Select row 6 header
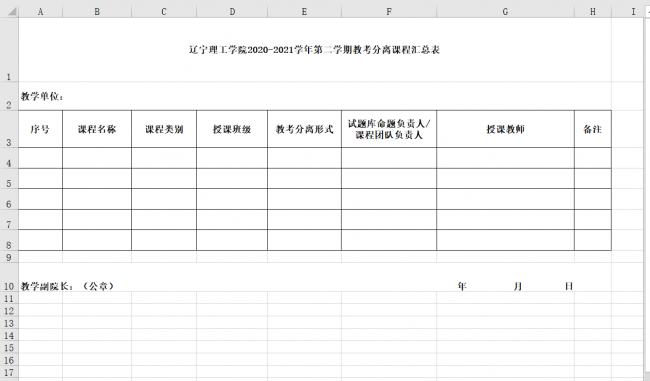This screenshot has width=650, height=381. coord(9,199)
